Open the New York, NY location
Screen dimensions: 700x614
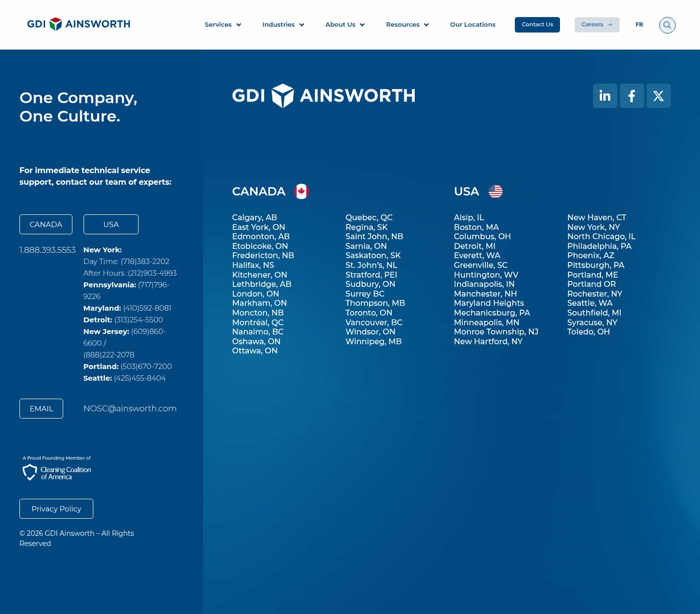click(594, 227)
